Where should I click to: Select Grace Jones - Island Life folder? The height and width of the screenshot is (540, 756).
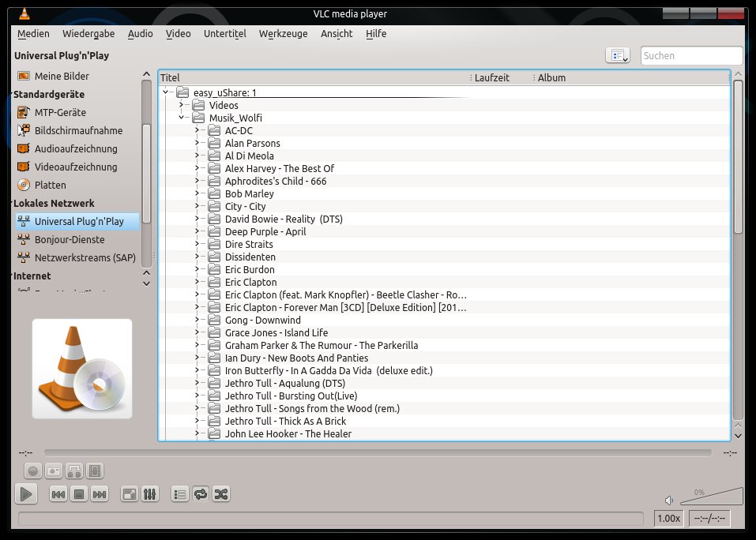[x=276, y=333]
